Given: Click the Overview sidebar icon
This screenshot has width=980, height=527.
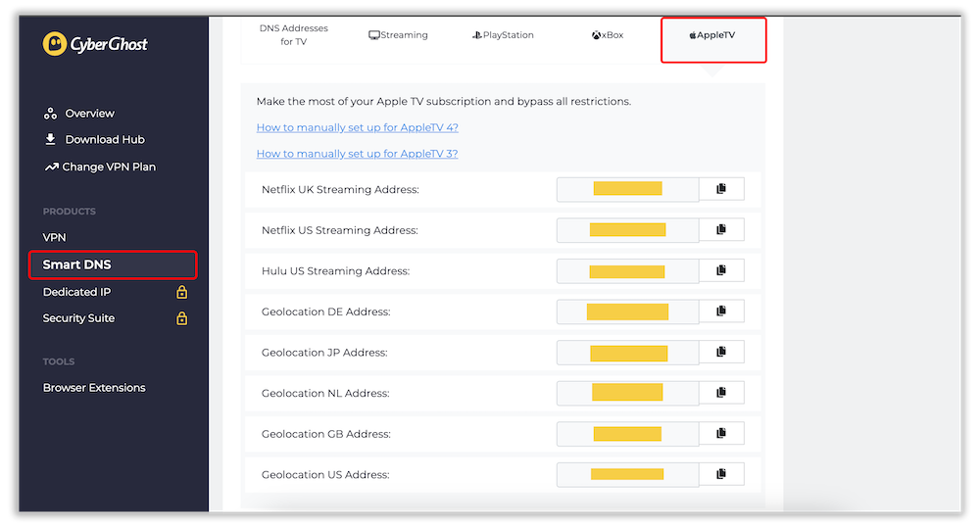Looking at the screenshot, I should pos(50,114).
